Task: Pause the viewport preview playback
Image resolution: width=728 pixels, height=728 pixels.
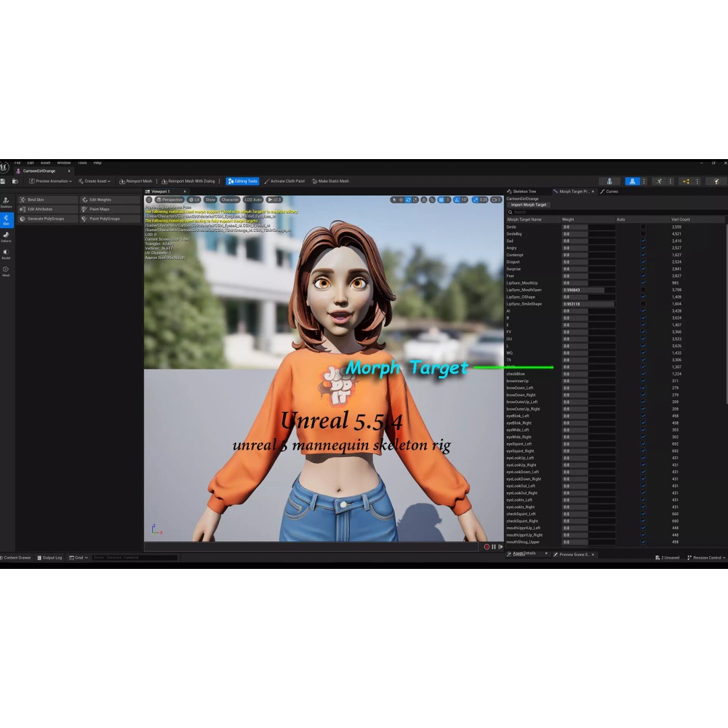Action: pos(493,547)
